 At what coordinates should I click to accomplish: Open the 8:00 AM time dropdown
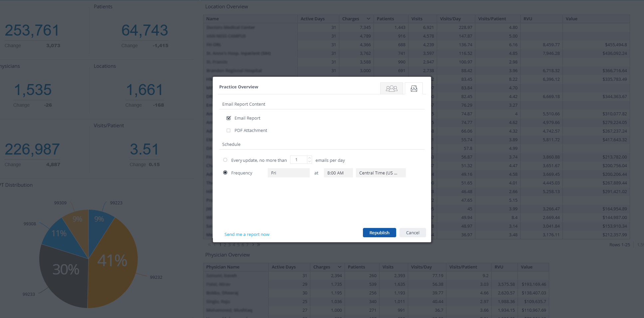pos(338,173)
